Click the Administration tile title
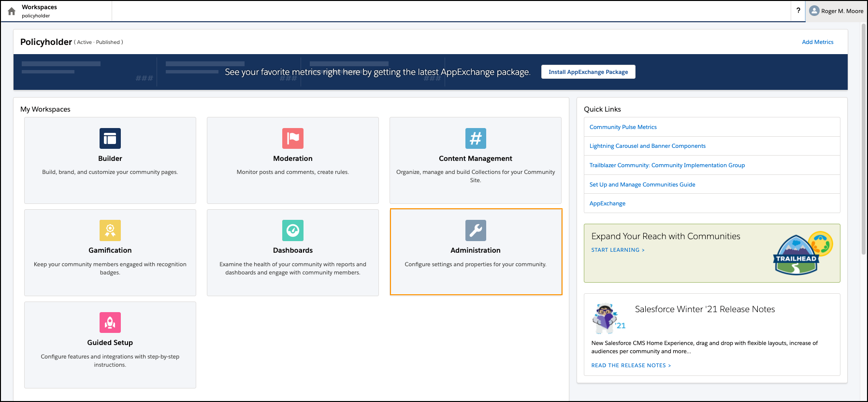Screen dimensions: 868x402 coord(476,250)
